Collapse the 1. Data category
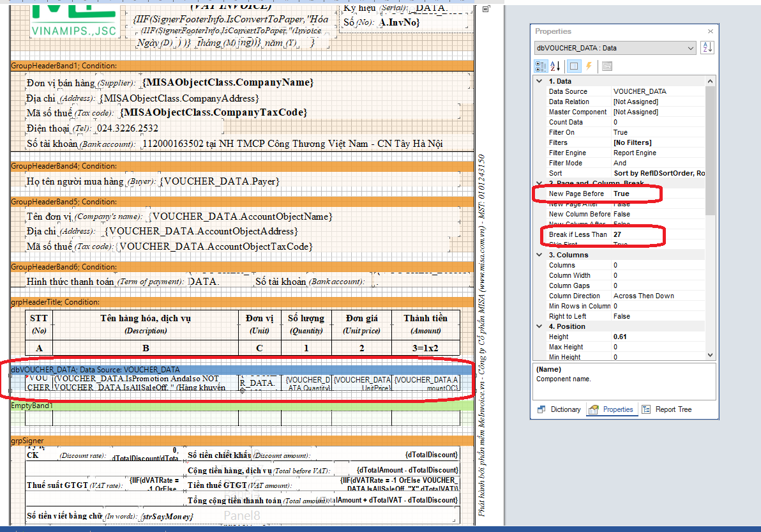The image size is (761, 532). [x=539, y=81]
